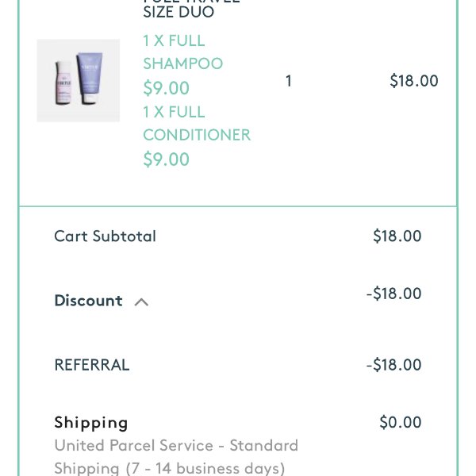The width and height of the screenshot is (476, 476).
Task: Click the conditioner price $9.00
Action: (166, 159)
